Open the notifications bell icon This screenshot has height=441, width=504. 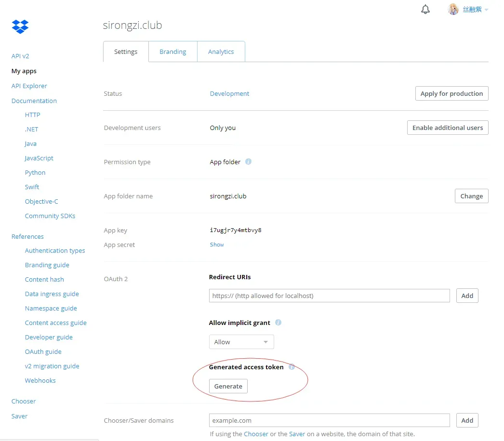point(425,9)
